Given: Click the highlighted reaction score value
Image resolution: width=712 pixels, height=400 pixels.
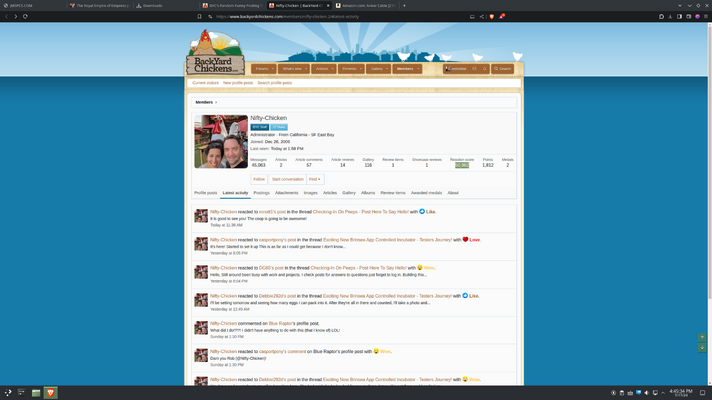Looking at the screenshot, I should click(x=462, y=165).
